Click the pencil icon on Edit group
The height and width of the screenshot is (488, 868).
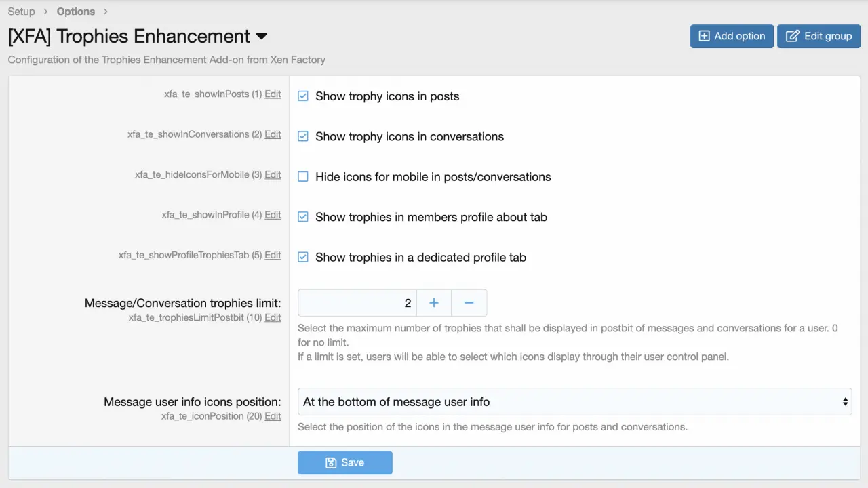tap(792, 36)
